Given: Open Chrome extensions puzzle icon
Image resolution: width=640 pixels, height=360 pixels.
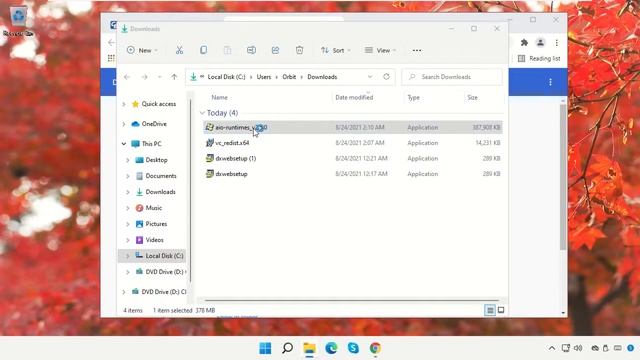Looking at the screenshot, I should click(x=524, y=42).
